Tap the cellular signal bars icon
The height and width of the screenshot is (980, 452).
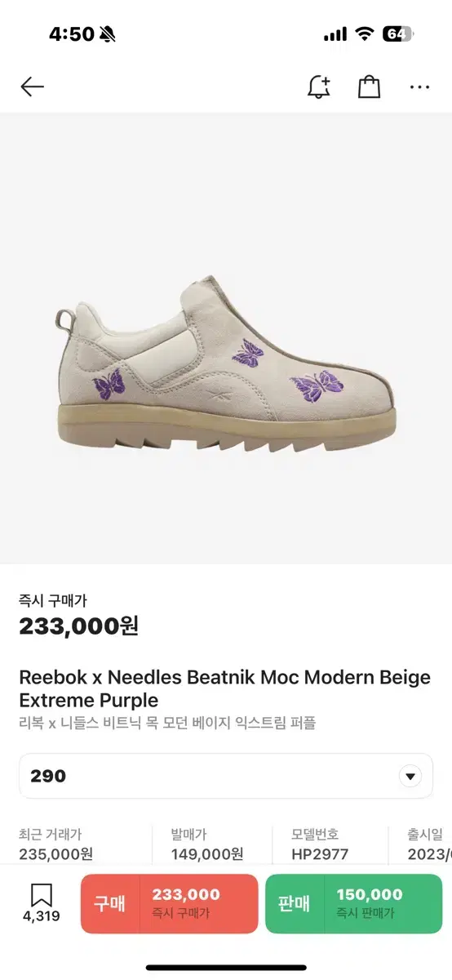pos(335,34)
